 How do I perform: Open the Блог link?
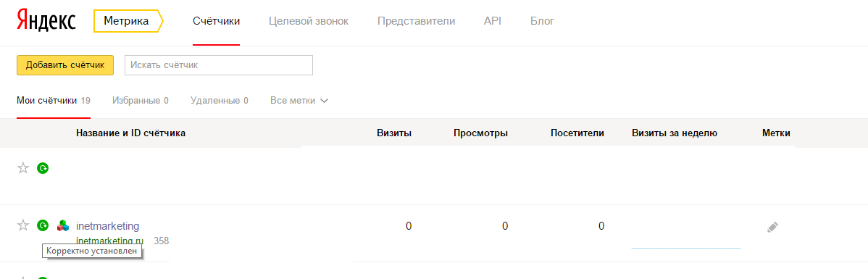point(542,21)
